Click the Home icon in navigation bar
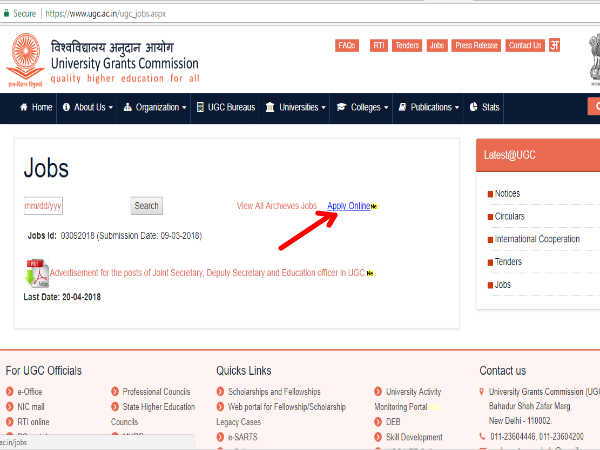 24,108
